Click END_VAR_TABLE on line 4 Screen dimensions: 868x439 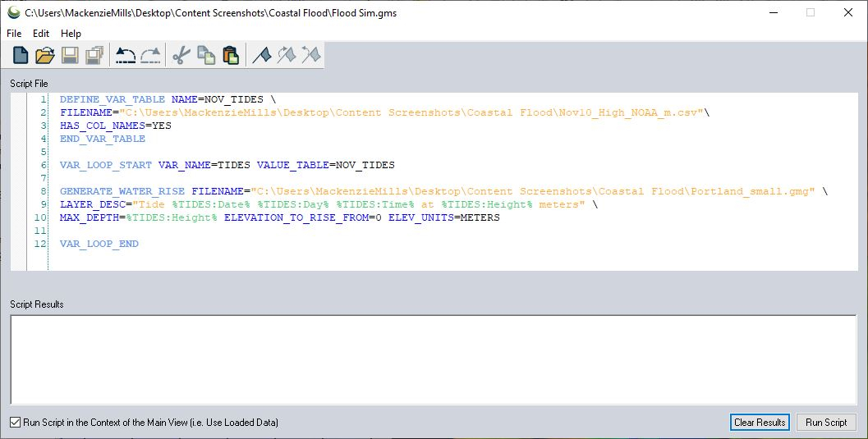pyautogui.click(x=103, y=139)
